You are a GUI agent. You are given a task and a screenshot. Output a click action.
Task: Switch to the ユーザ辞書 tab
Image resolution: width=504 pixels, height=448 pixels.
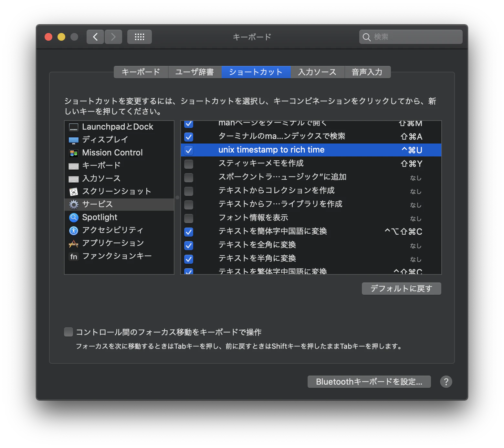pyautogui.click(x=194, y=72)
